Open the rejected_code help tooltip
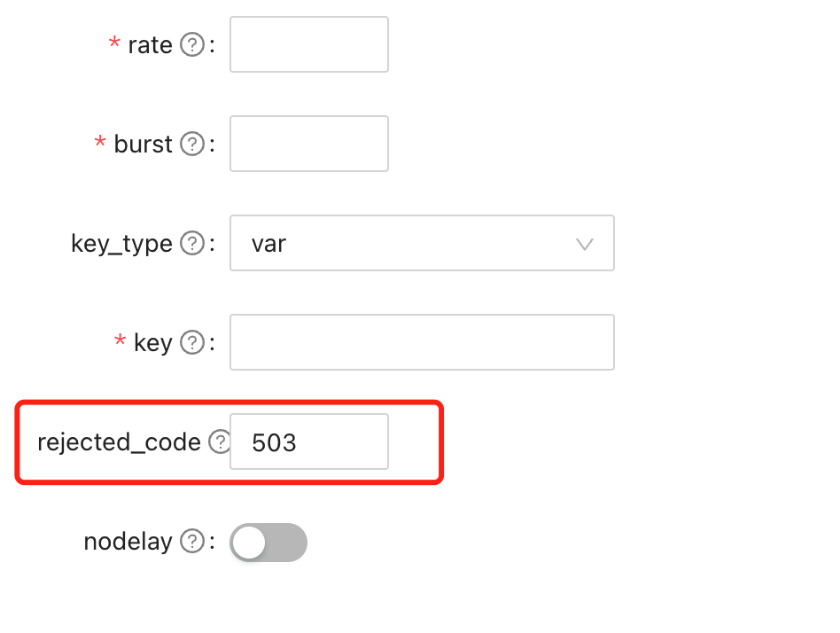The height and width of the screenshot is (633, 840). click(219, 441)
